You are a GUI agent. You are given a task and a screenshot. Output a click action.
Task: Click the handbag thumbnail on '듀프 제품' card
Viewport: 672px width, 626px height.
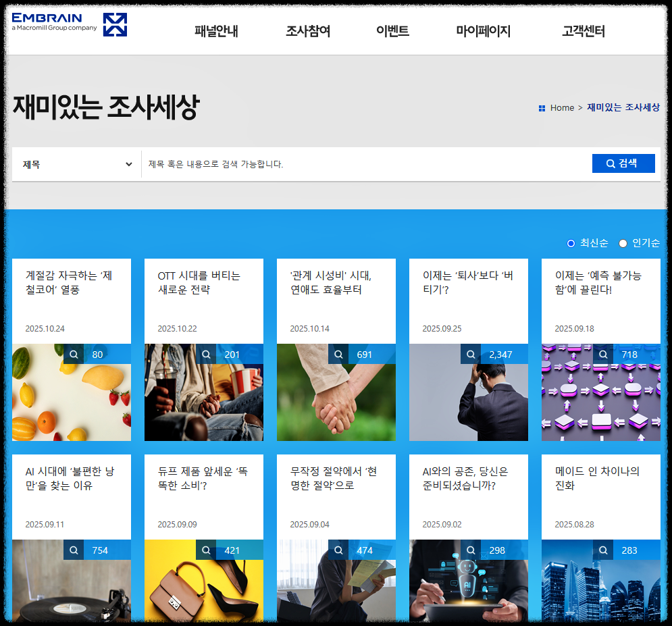(x=204, y=588)
